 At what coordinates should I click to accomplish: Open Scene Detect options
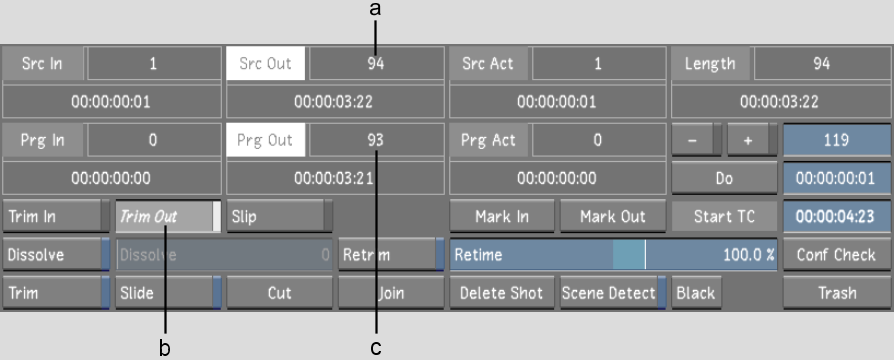click(613, 293)
